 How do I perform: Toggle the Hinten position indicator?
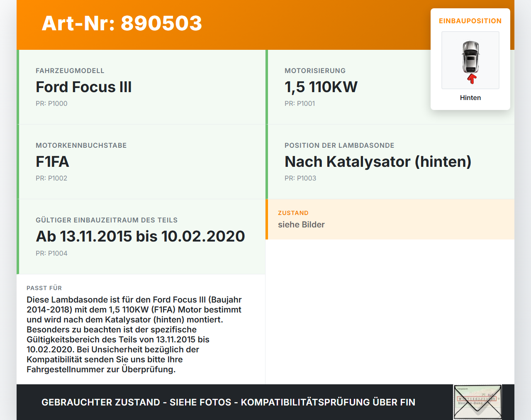pyautogui.click(x=470, y=98)
